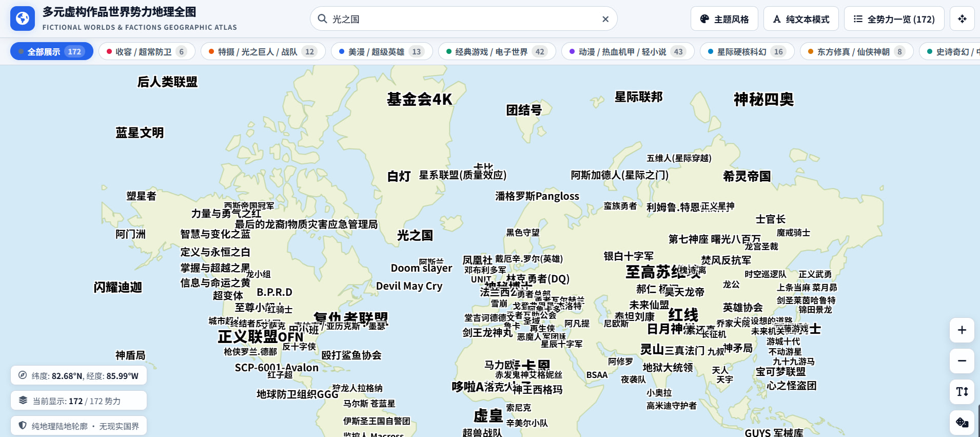Filter by 动漫 / 热血机甲 / 轻小说
The width and height of the screenshot is (980, 437).
coord(628,51)
